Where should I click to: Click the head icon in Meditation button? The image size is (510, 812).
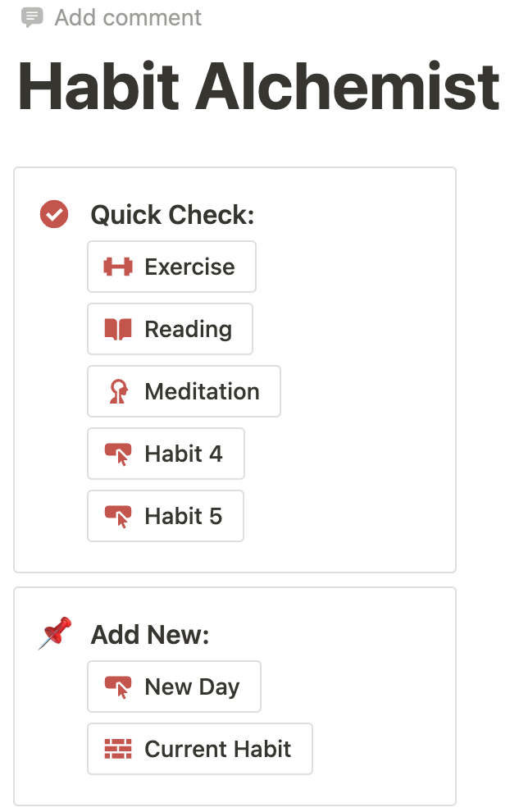tap(119, 391)
